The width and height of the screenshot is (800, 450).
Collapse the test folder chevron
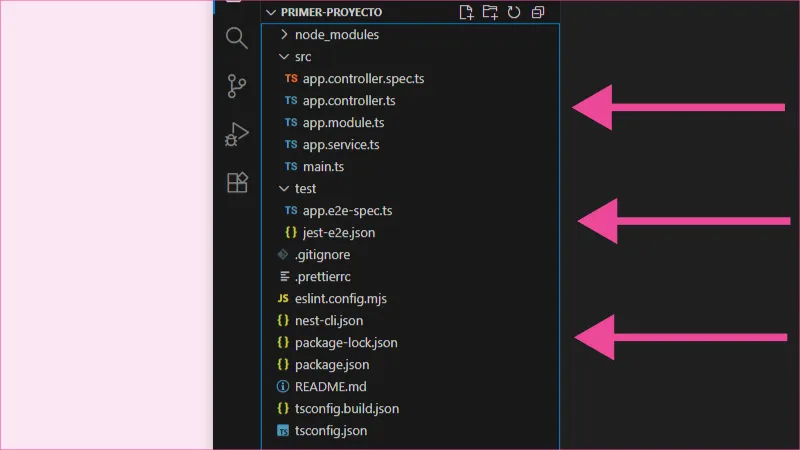click(x=284, y=189)
